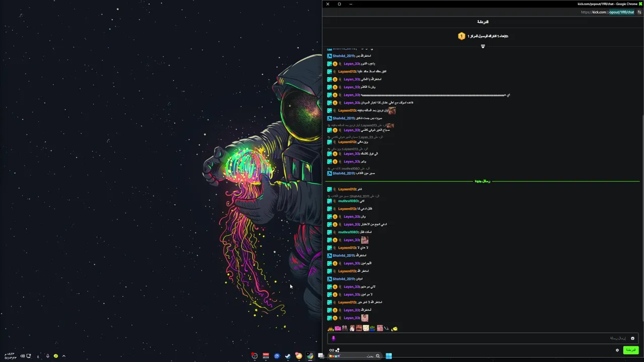Switch to Google Chrome taskbar icon
This screenshot has height=362, width=644.
310,356
